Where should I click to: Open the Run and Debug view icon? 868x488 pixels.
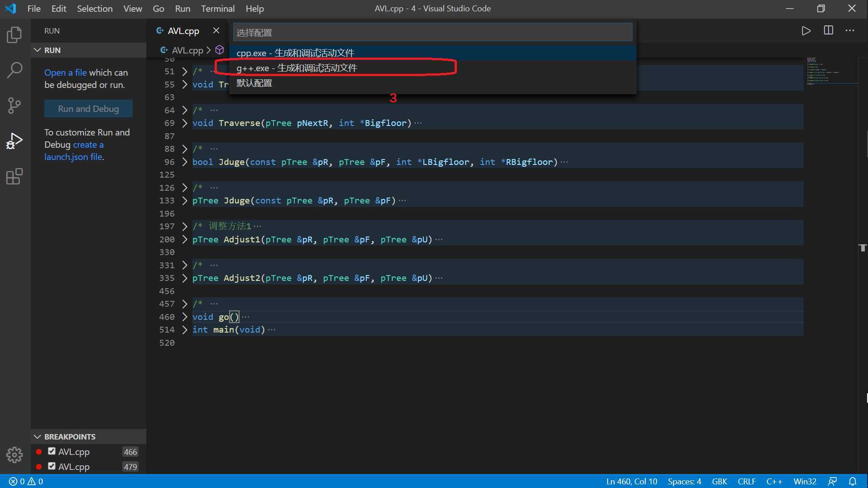coord(14,141)
